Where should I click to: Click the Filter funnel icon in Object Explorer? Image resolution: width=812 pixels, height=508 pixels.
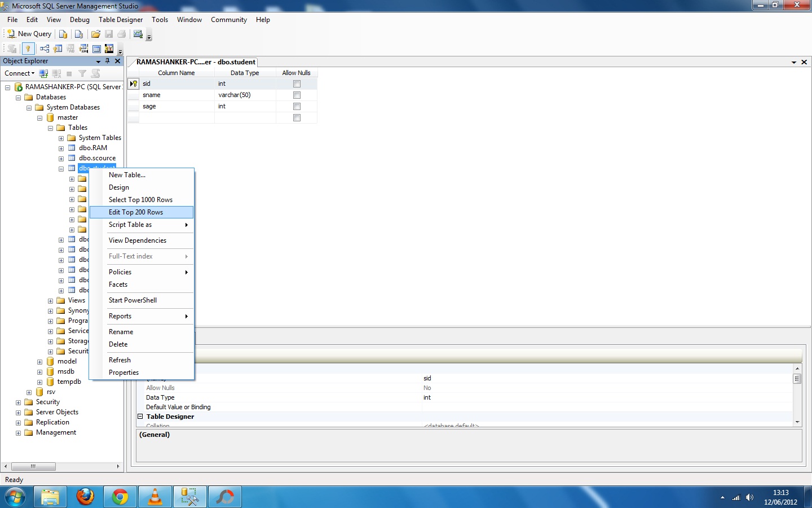tap(82, 73)
